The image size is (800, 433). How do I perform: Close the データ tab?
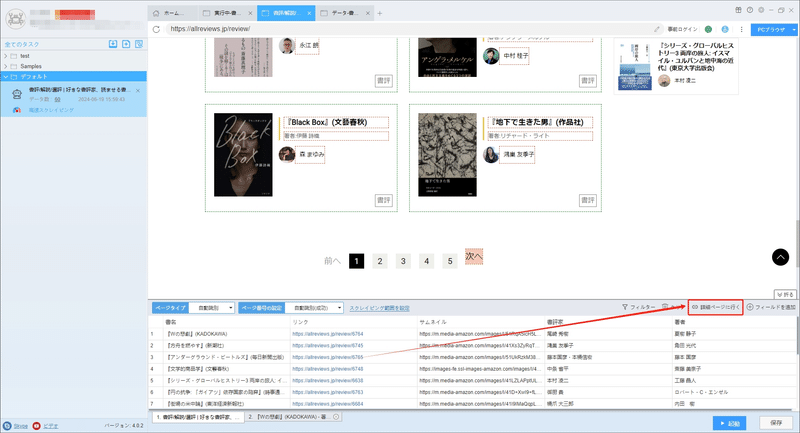point(367,13)
